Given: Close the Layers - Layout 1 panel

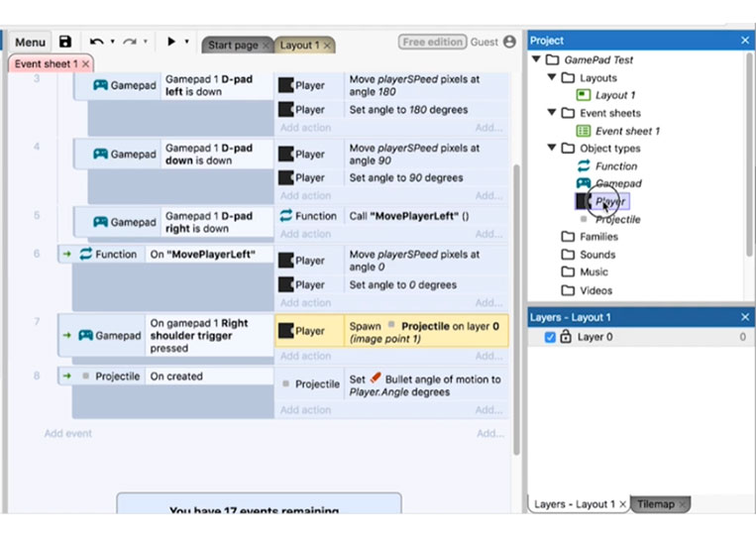Looking at the screenshot, I should coord(745,317).
